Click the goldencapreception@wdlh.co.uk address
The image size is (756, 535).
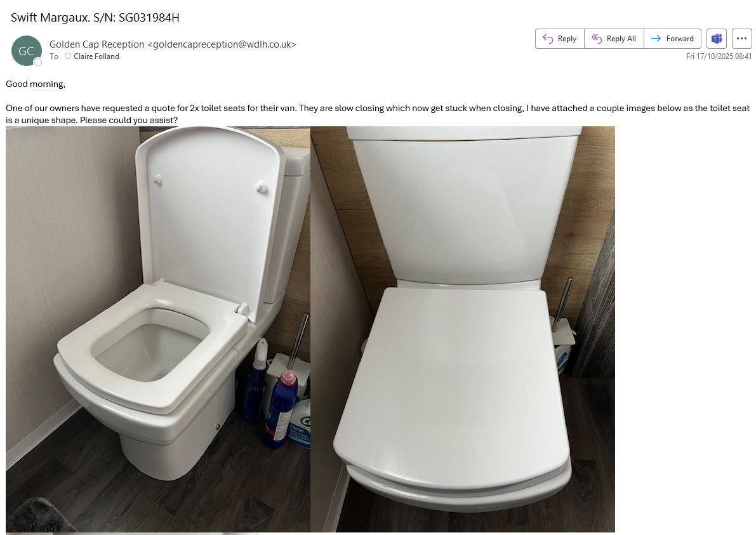[x=222, y=44]
